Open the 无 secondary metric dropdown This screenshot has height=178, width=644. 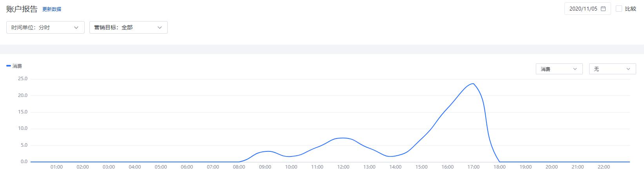tap(612, 69)
